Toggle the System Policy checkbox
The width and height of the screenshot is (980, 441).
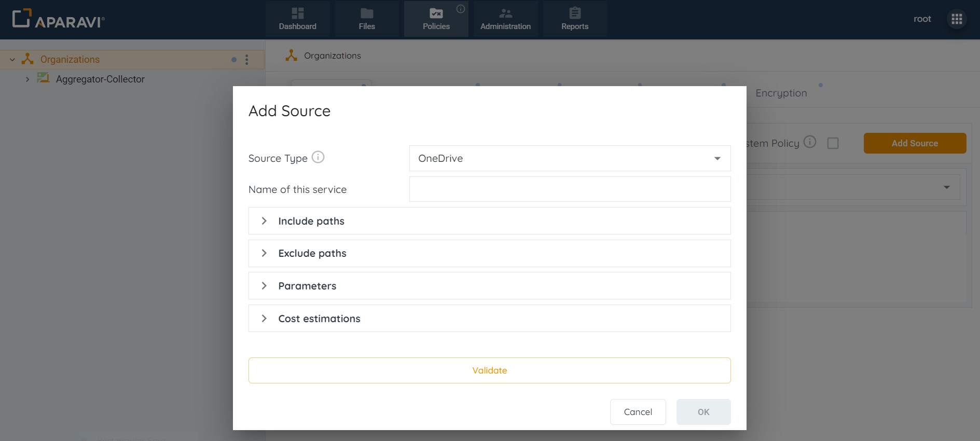[833, 143]
